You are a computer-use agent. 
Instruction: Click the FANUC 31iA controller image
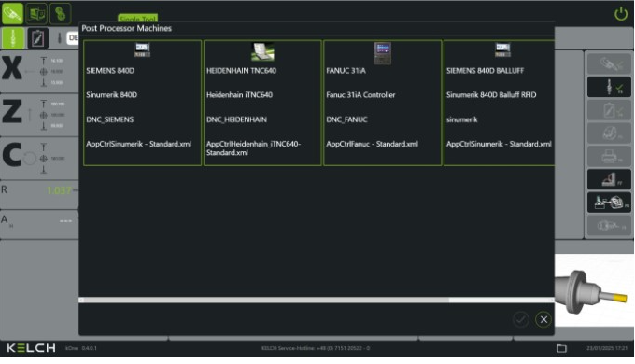coord(382,53)
